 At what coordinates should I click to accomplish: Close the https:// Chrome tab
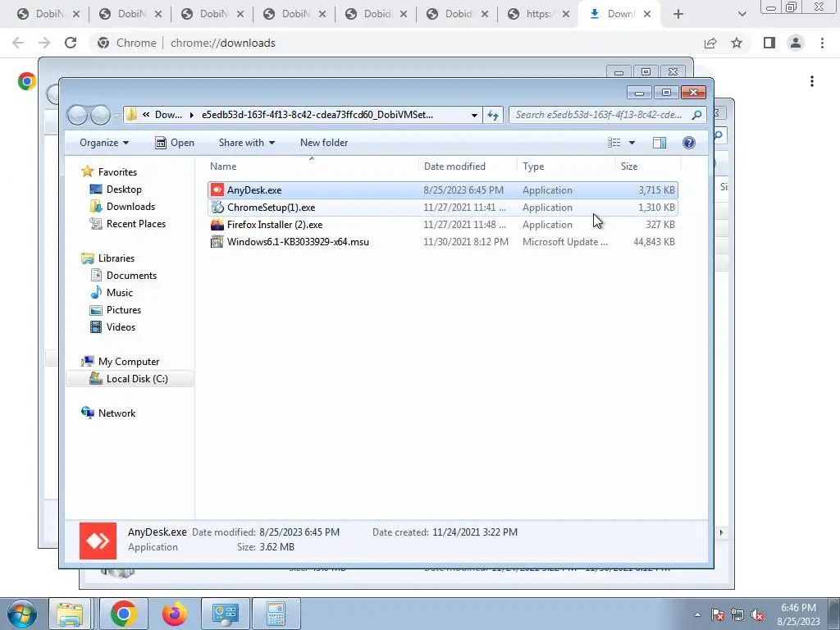566,15
